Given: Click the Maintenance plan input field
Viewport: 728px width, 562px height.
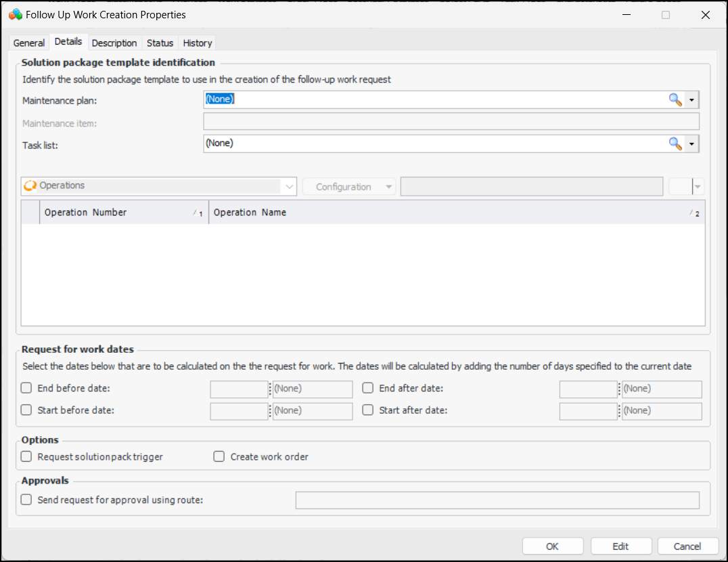Looking at the screenshot, I should coord(433,100).
